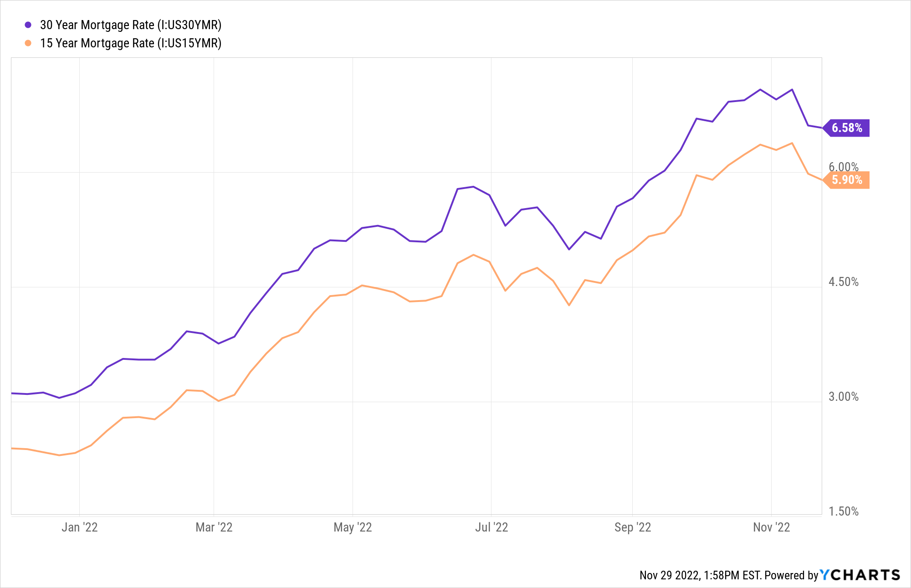Screen dimensions: 911x588
Task: Click the blue Y icon in YCharts logo
Action: coord(825,575)
